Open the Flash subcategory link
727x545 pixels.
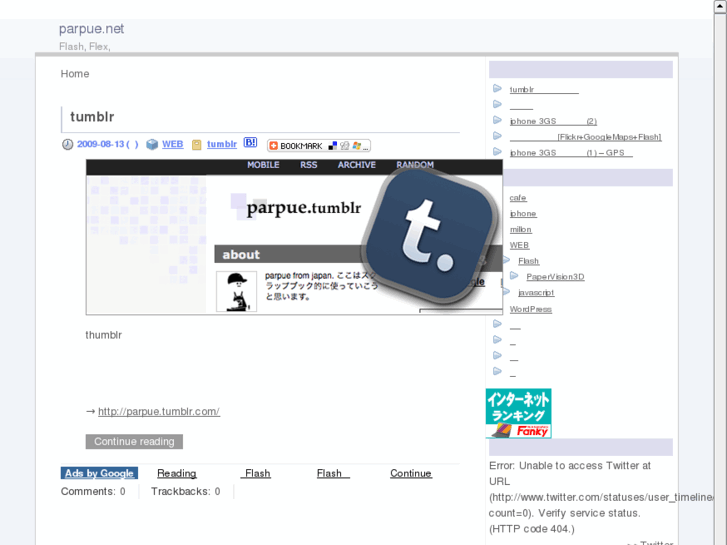pyautogui.click(x=529, y=261)
